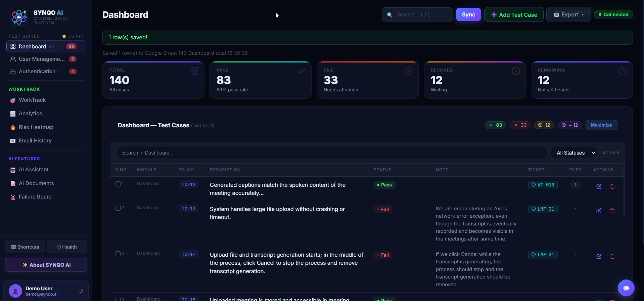Click the edit icon for TC-14
This screenshot has height=301, width=644.
coord(599,256)
